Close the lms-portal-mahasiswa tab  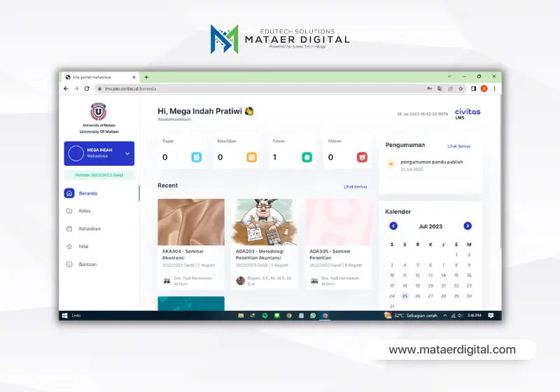tap(134, 77)
